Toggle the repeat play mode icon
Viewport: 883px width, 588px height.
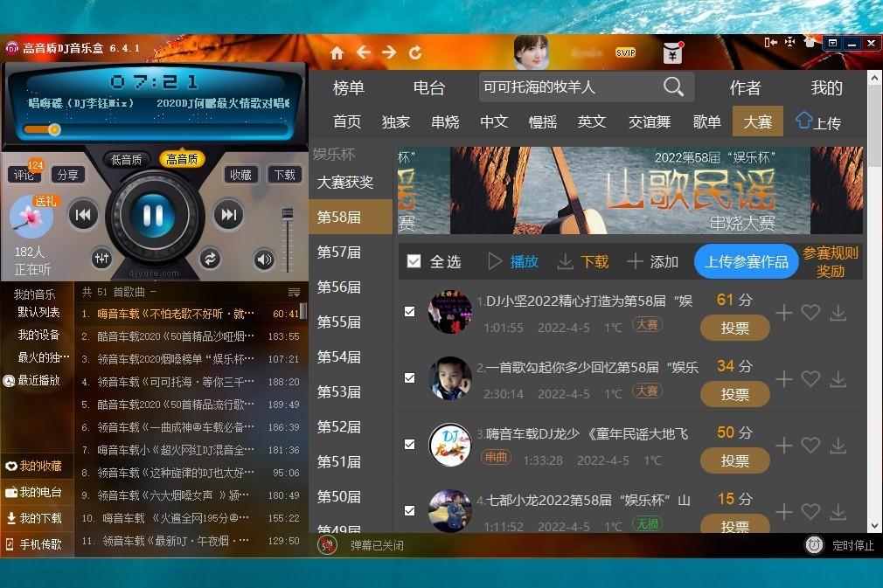click(210, 259)
